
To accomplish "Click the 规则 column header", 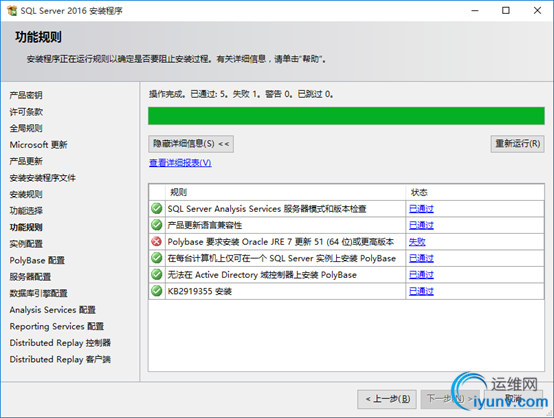I will 285,192.
